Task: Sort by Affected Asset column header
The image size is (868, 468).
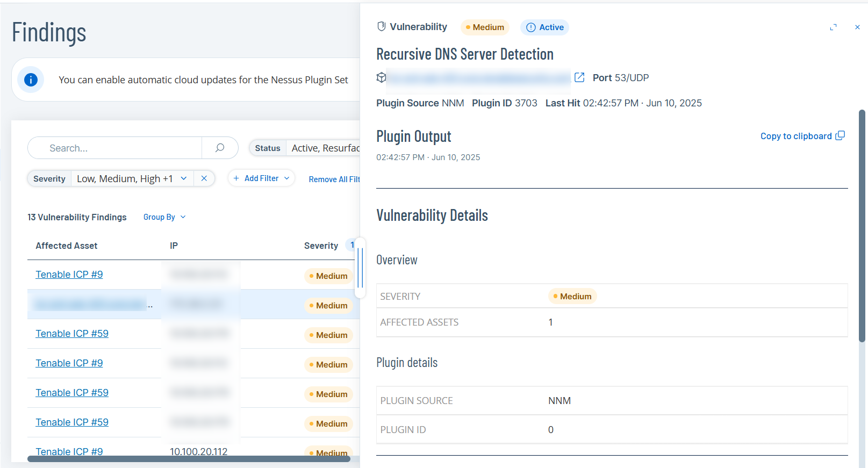Action: click(x=67, y=246)
